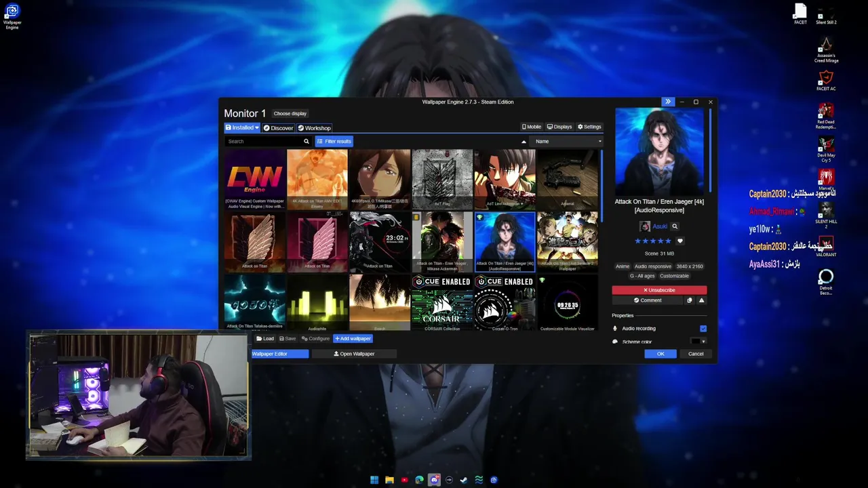
Task: Open File Explorer from the taskbar
Action: point(389,480)
